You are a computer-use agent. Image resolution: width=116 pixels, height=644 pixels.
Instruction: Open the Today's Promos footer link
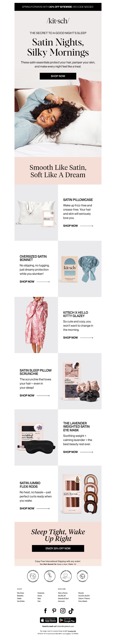click(63, 593)
